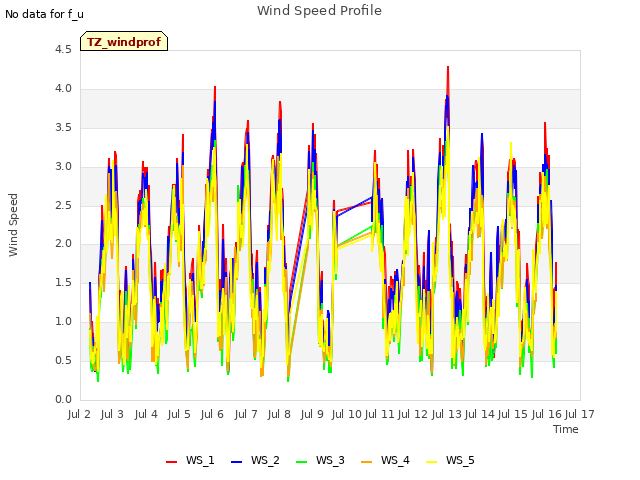This screenshot has width=640, height=480.
Task: Click the Jul 11 x-axis tick label
Action: coord(379,414)
